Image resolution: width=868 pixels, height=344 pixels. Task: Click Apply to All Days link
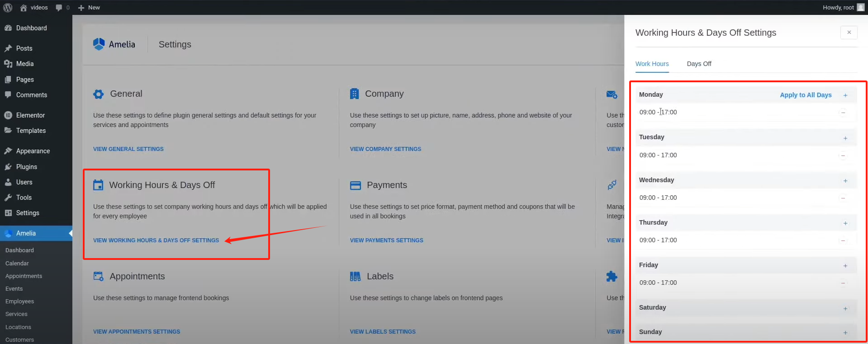click(806, 95)
